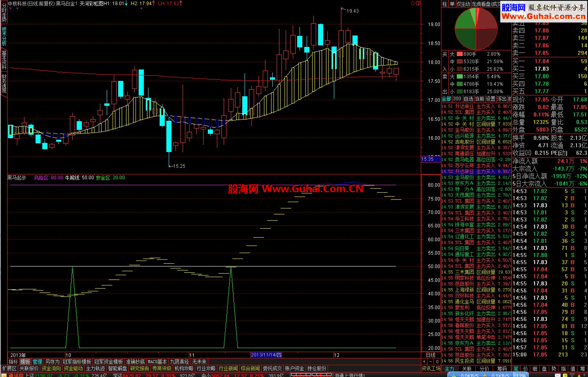Switch to the 柱 view tab

point(445,4)
